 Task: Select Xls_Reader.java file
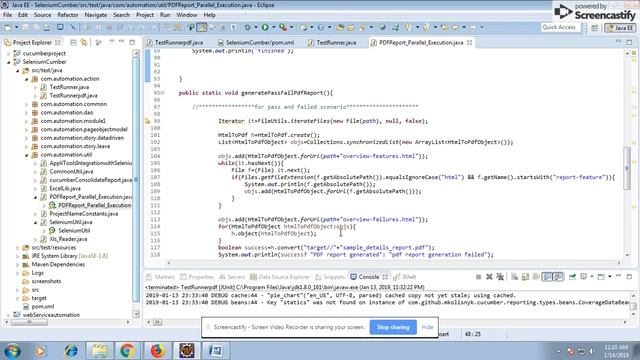pyautogui.click(x=68, y=239)
